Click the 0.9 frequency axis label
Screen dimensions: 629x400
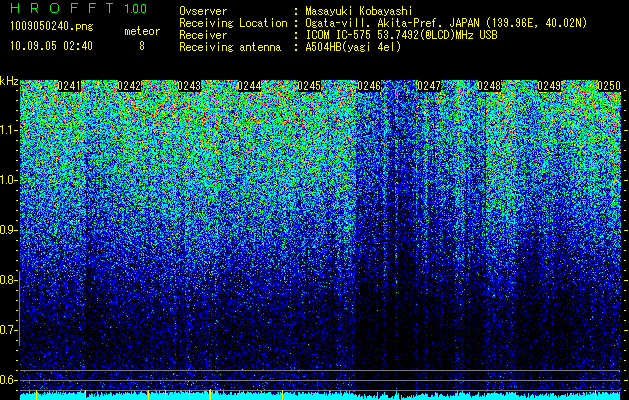8,230
